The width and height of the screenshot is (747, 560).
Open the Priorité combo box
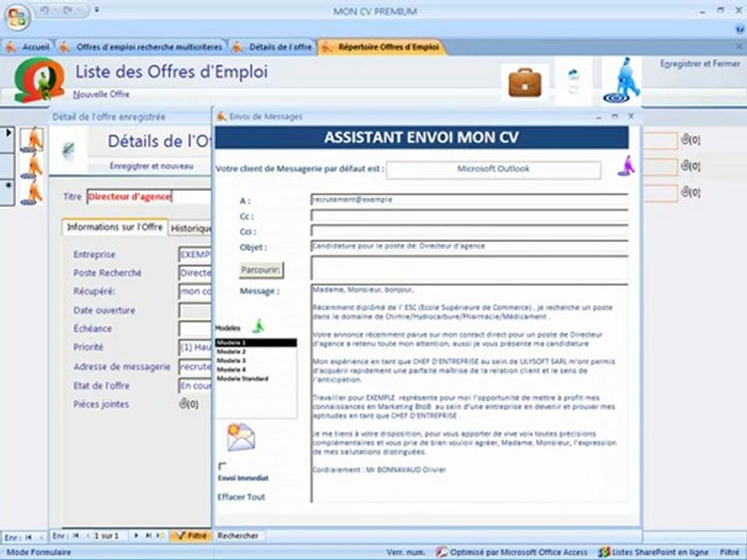coord(195,347)
